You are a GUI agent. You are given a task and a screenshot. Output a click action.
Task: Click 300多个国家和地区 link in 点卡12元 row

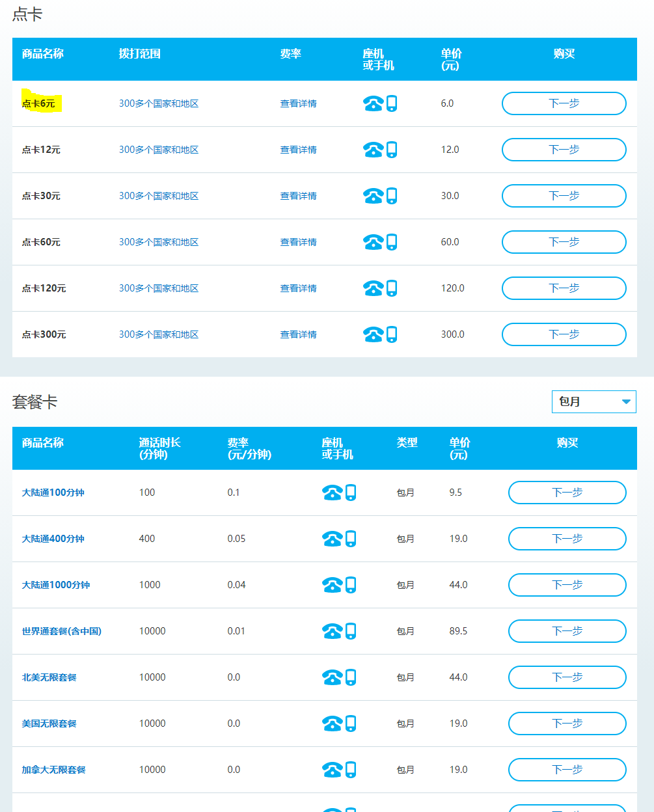[x=159, y=150]
